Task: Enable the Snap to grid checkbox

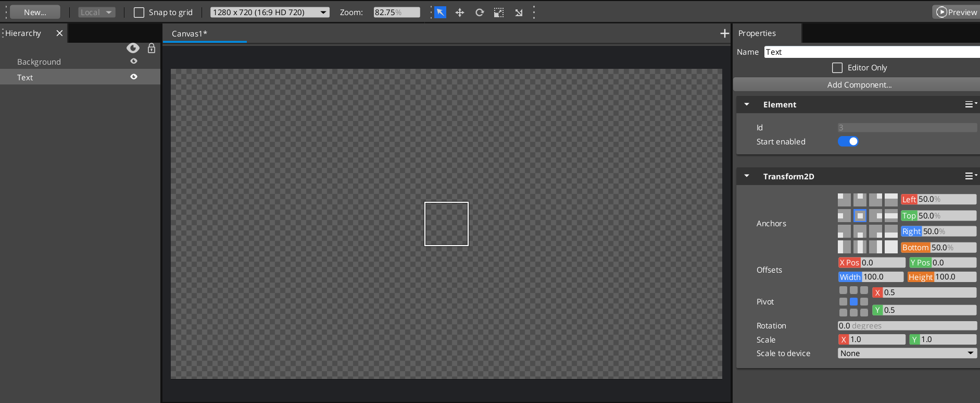Action: click(x=139, y=13)
